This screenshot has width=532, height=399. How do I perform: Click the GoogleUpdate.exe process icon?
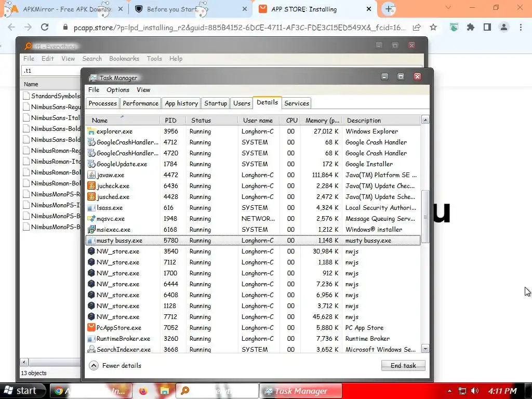(91, 164)
